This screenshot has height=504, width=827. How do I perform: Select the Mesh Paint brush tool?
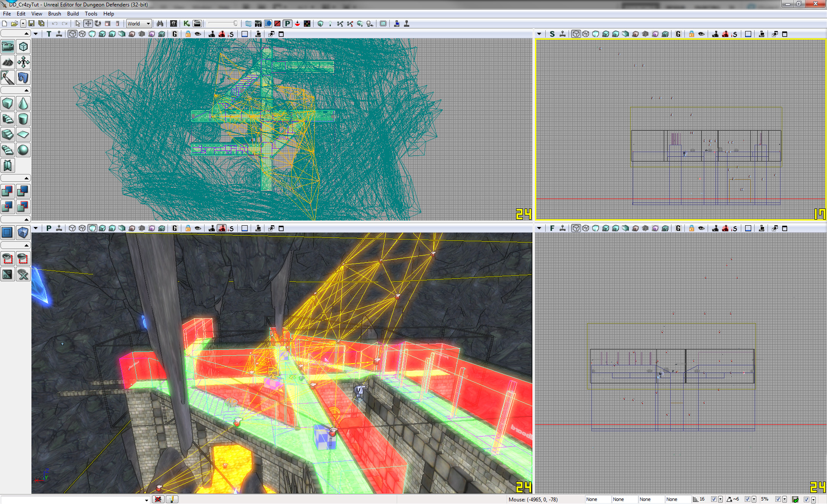click(8, 78)
